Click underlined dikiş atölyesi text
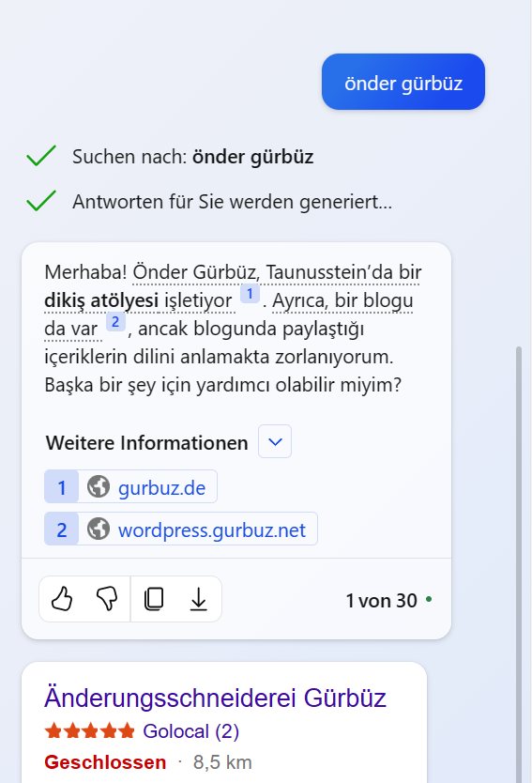532x783 pixels. click(101, 300)
